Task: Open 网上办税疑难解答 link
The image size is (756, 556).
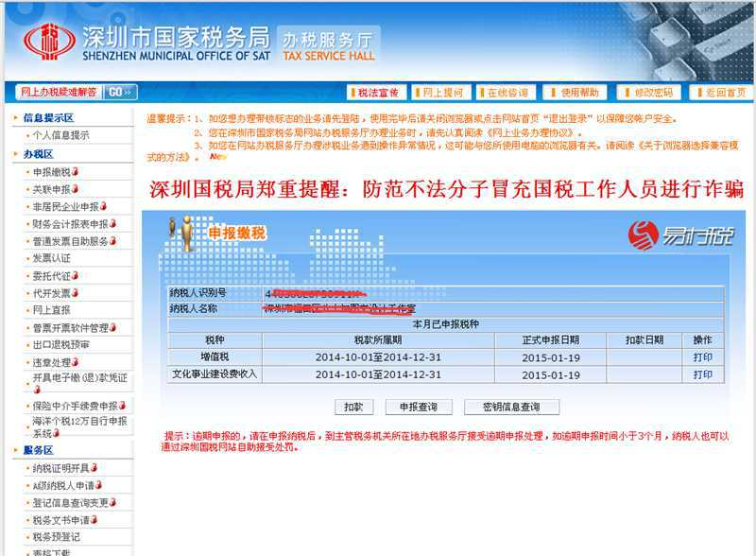Action: pos(59,92)
